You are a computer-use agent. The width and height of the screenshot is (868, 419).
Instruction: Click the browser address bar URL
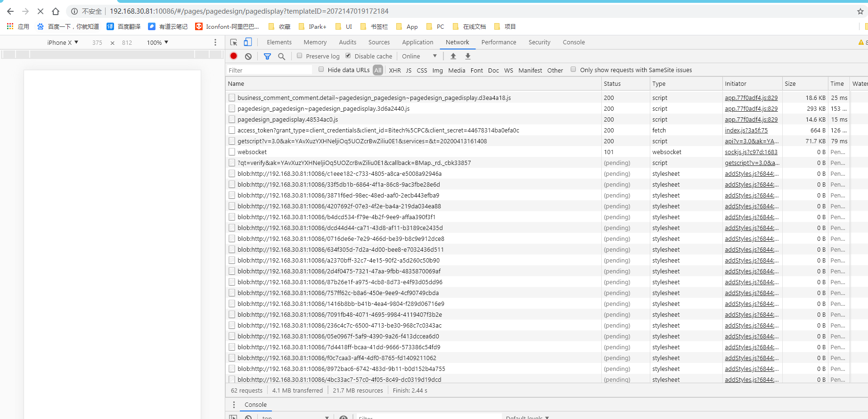pyautogui.click(x=249, y=11)
